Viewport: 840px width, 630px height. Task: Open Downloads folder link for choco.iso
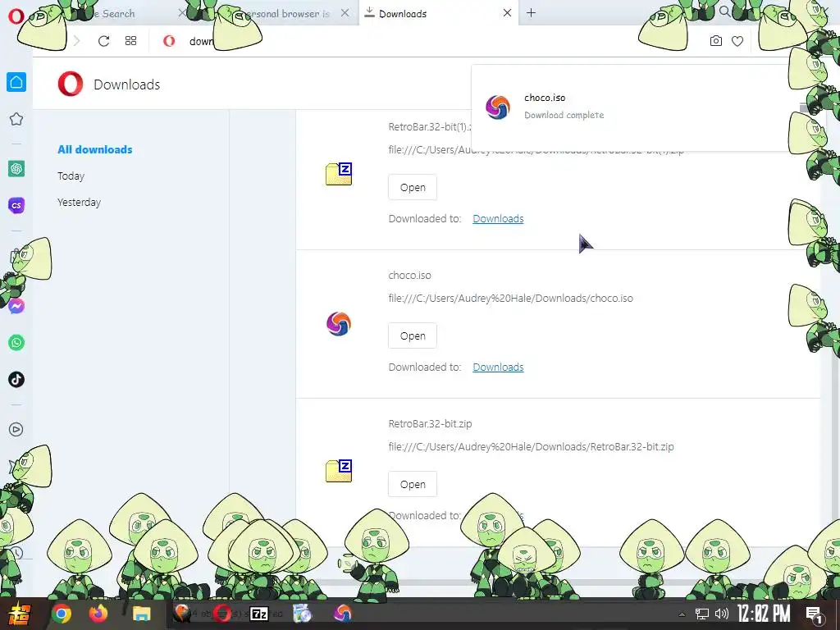498,367
